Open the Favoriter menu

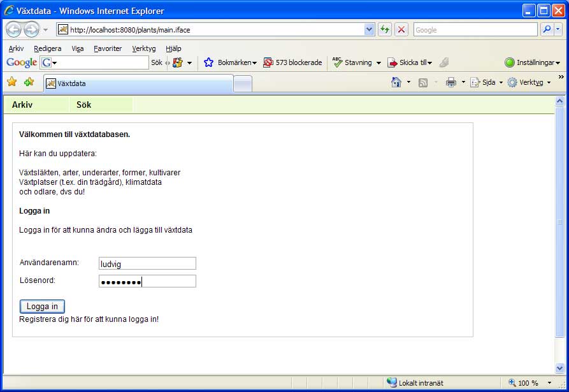click(x=108, y=48)
